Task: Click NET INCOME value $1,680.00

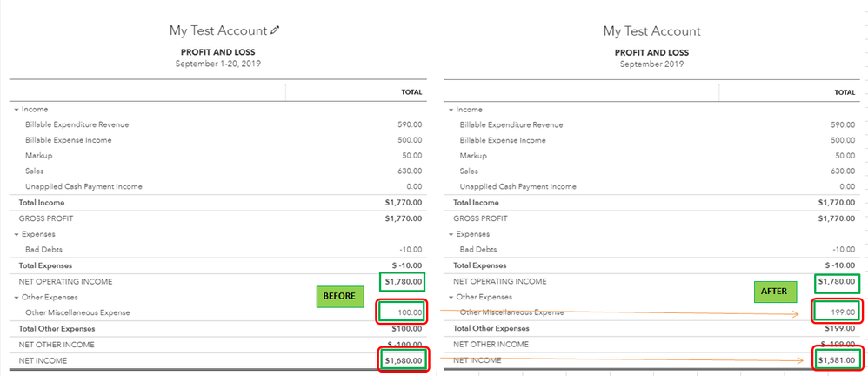Action: coord(404,361)
